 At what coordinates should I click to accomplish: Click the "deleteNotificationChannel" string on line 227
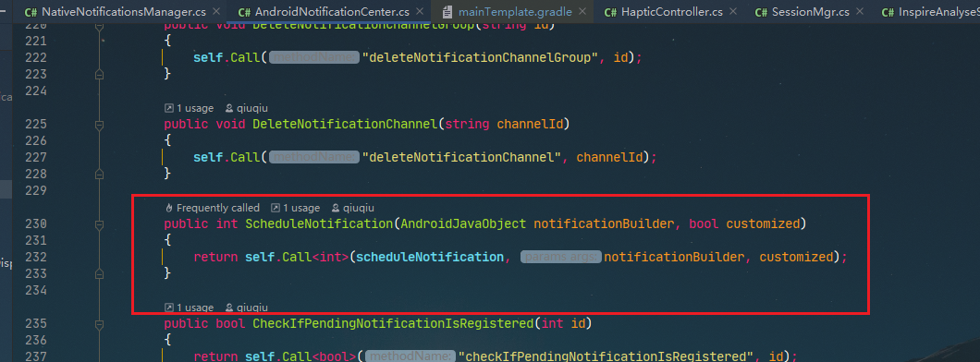point(462,157)
